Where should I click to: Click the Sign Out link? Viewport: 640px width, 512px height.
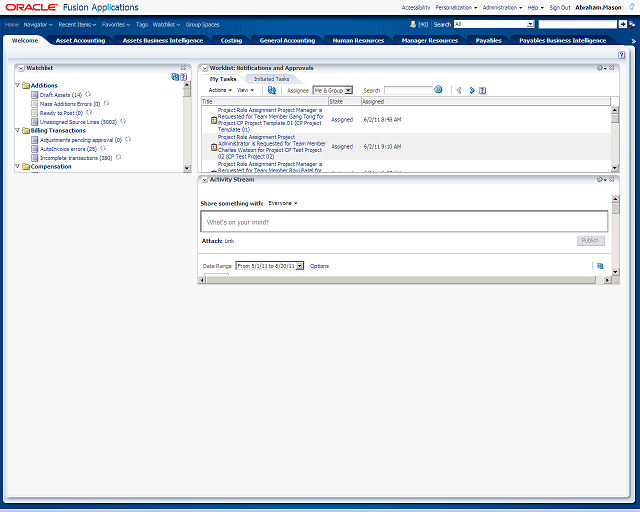click(560, 7)
